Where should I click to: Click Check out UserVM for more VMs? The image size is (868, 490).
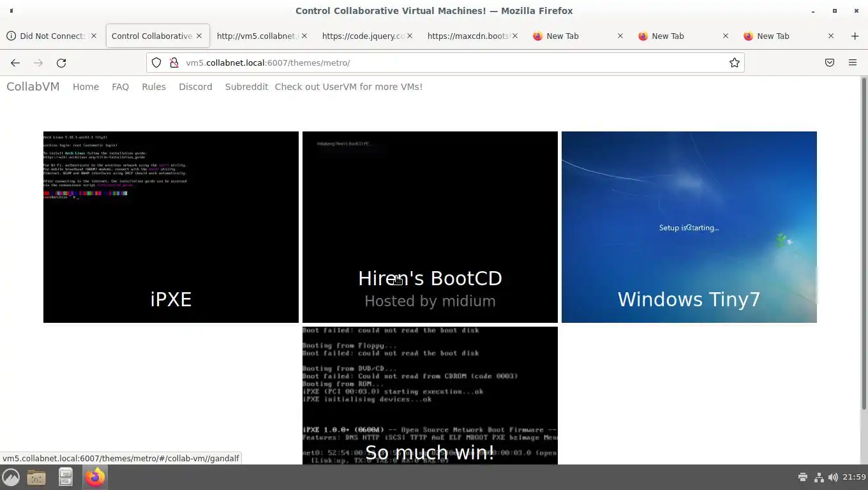348,87
